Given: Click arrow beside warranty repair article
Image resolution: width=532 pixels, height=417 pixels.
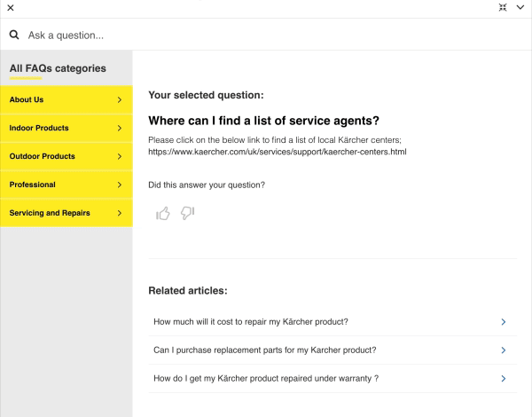Looking at the screenshot, I should click(x=504, y=379).
